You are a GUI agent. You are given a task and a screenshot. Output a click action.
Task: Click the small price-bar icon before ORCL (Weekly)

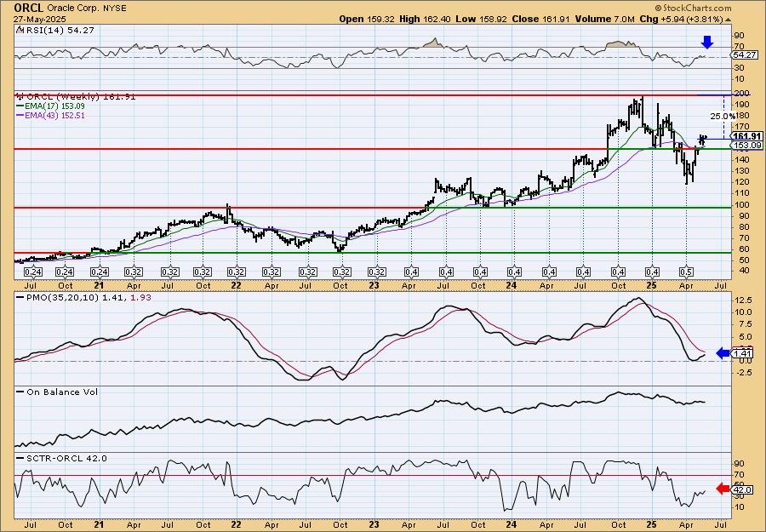(x=20, y=97)
